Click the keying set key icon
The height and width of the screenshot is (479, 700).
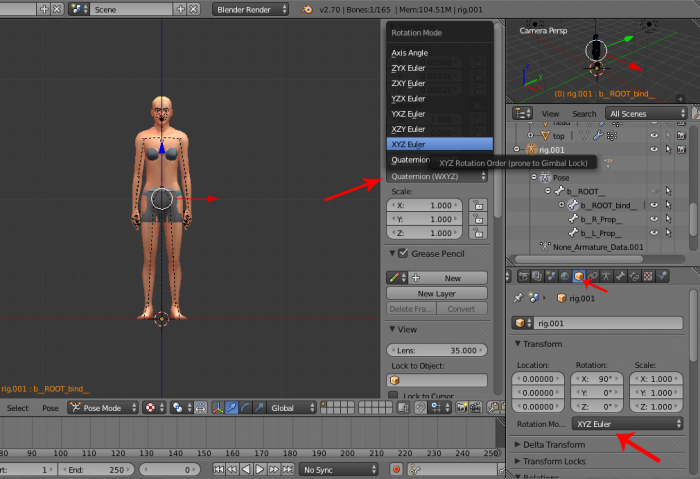coord(415,470)
